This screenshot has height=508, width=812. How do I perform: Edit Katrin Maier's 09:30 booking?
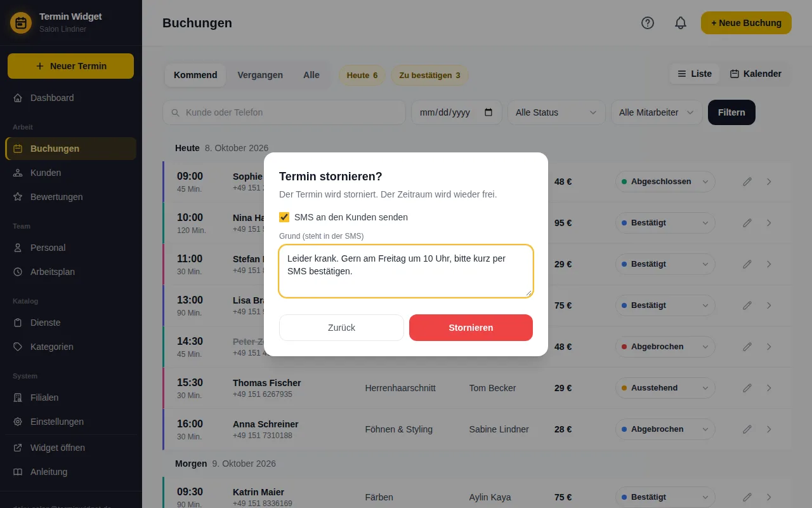pyautogui.click(x=747, y=497)
